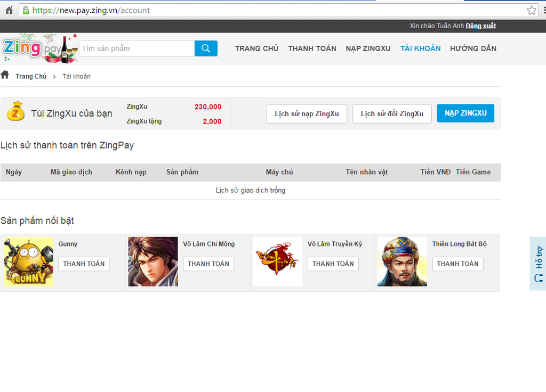This screenshot has width=546, height=392.
Task: Click the Kênh nạp column header
Action: (x=131, y=172)
